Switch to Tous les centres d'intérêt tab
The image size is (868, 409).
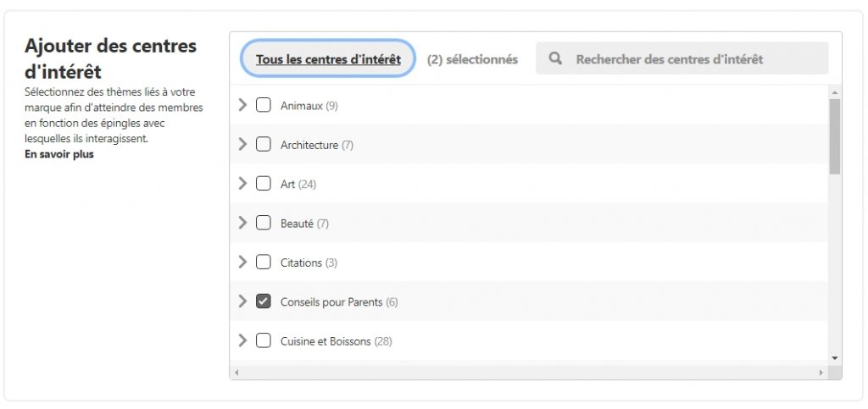[x=328, y=59]
